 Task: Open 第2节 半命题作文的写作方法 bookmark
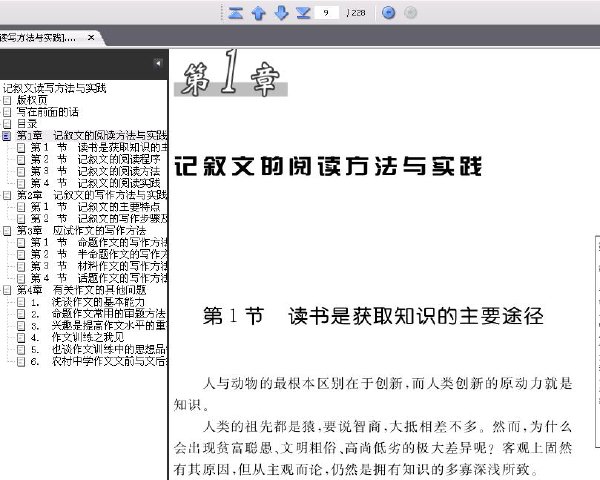coord(99,254)
